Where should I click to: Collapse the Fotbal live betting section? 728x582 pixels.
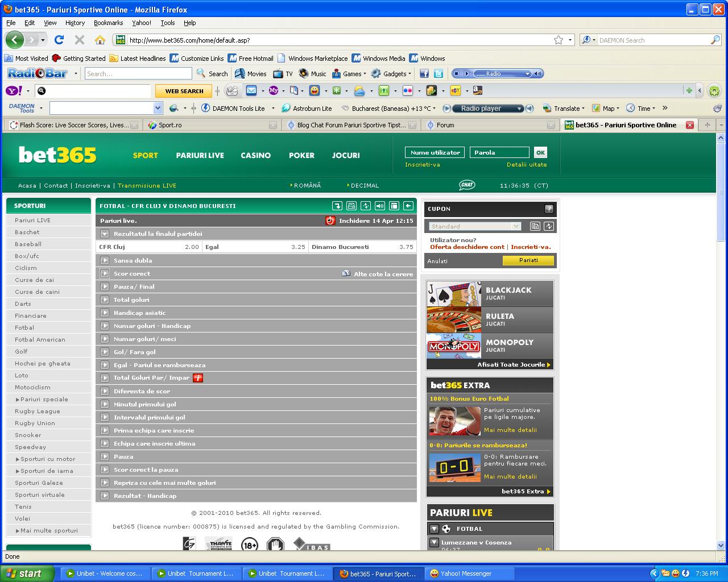434,529
